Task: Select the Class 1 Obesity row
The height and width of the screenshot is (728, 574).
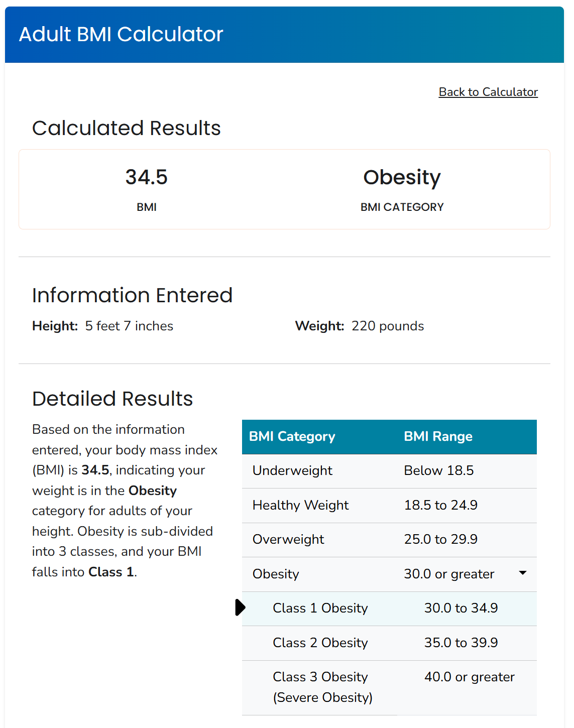Action: point(389,609)
